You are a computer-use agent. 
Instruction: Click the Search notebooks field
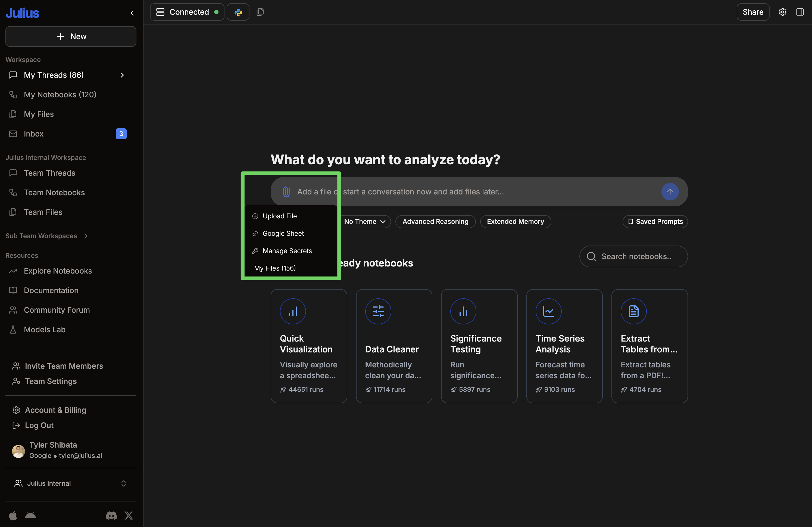(x=636, y=256)
